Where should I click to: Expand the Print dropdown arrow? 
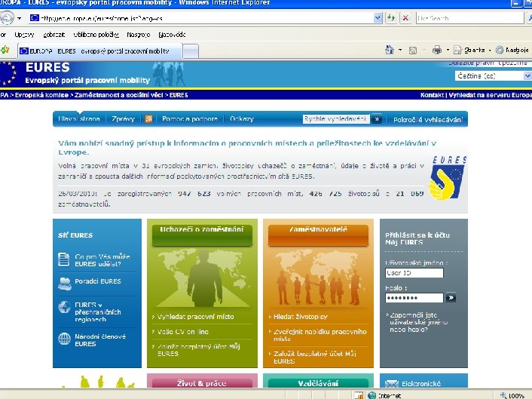coord(448,51)
